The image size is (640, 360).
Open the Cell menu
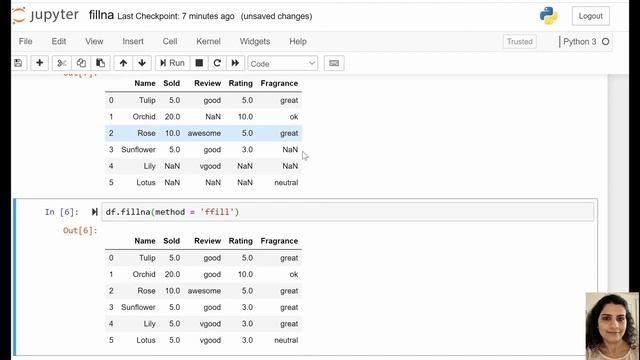(170, 41)
